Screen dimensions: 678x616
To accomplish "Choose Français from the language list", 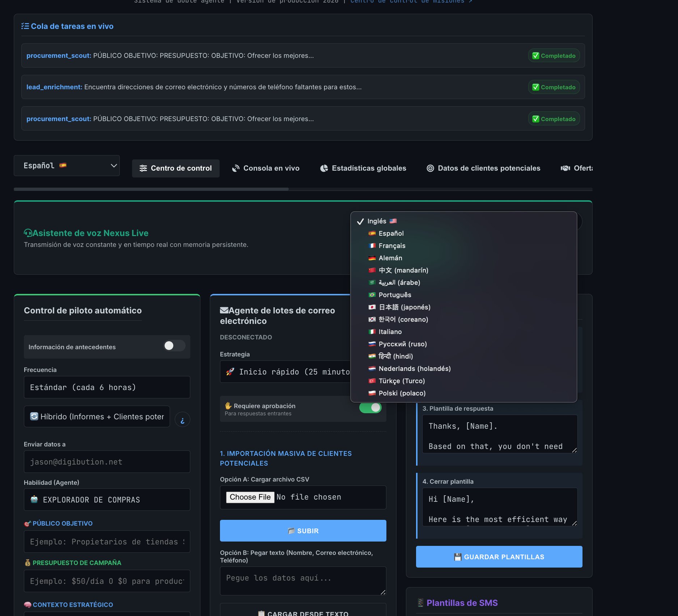I will pyautogui.click(x=464, y=246).
